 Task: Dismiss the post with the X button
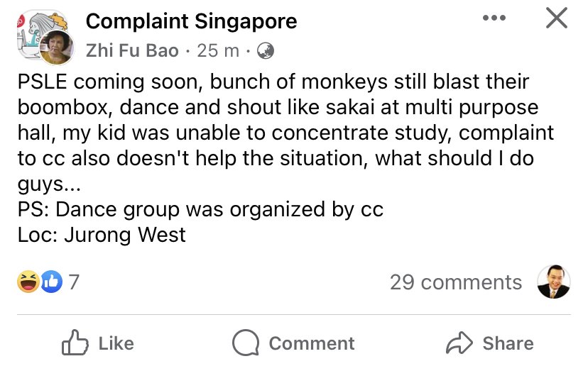557,18
